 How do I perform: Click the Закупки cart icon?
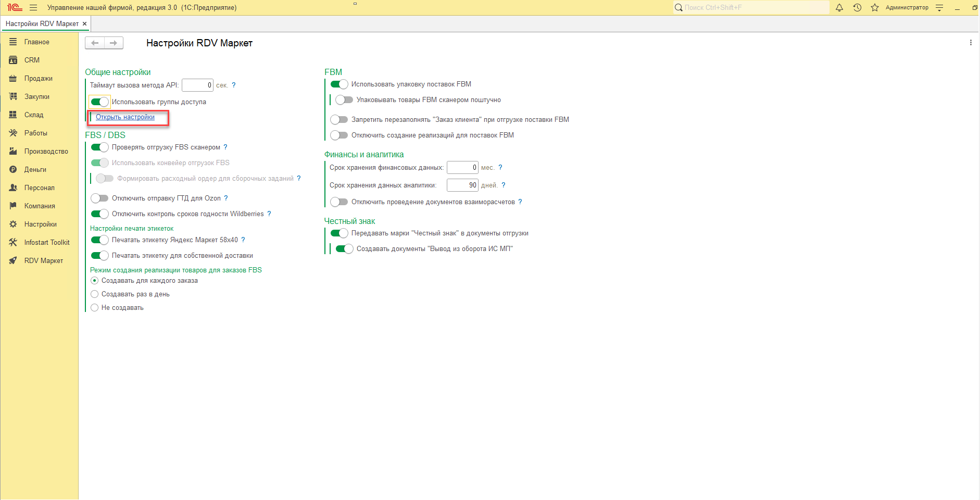[13, 96]
